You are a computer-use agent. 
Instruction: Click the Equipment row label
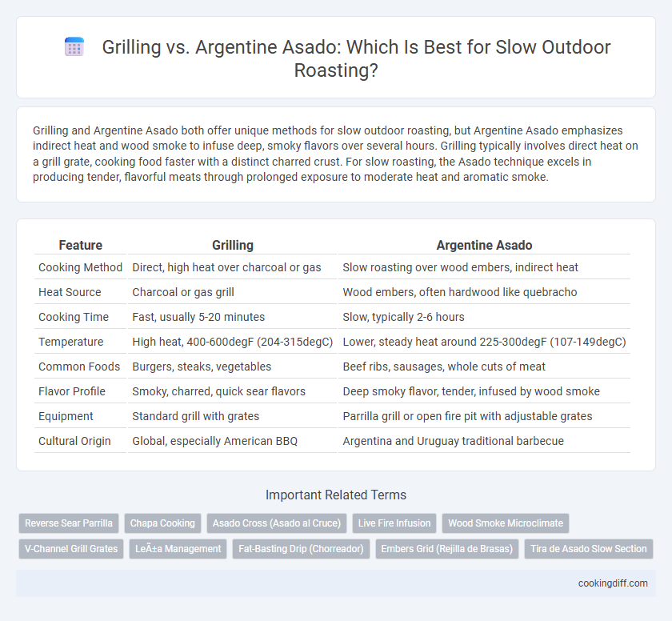click(x=66, y=417)
